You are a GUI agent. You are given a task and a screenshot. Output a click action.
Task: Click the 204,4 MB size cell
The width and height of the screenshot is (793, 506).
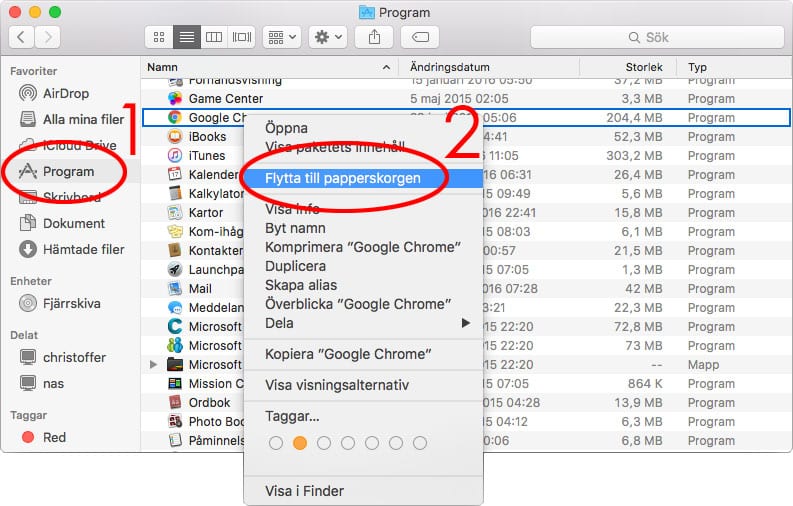[635, 118]
